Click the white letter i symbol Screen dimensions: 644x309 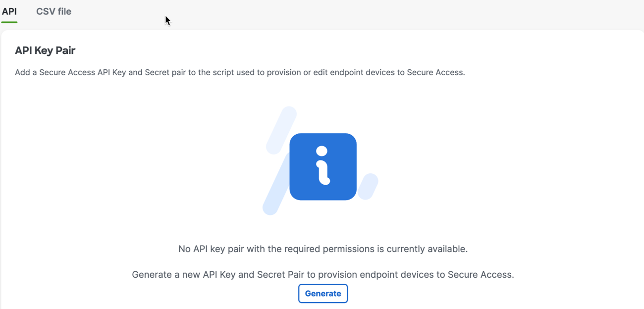coord(322,165)
